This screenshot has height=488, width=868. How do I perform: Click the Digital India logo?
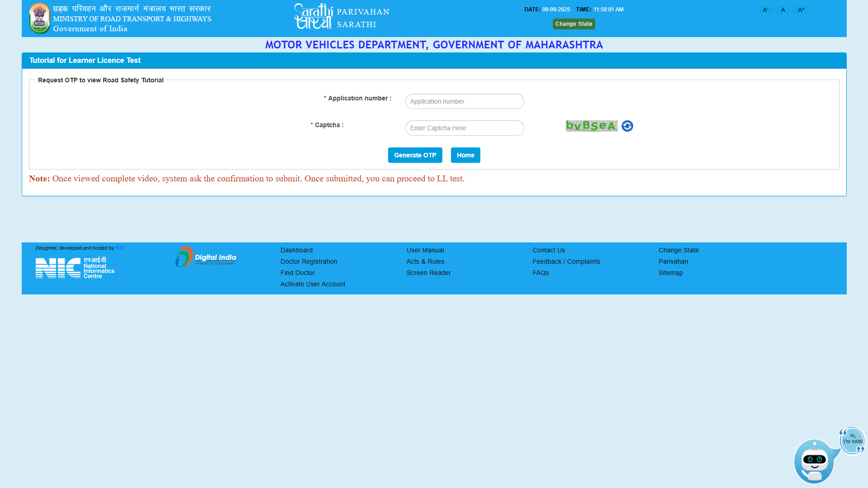point(206,257)
